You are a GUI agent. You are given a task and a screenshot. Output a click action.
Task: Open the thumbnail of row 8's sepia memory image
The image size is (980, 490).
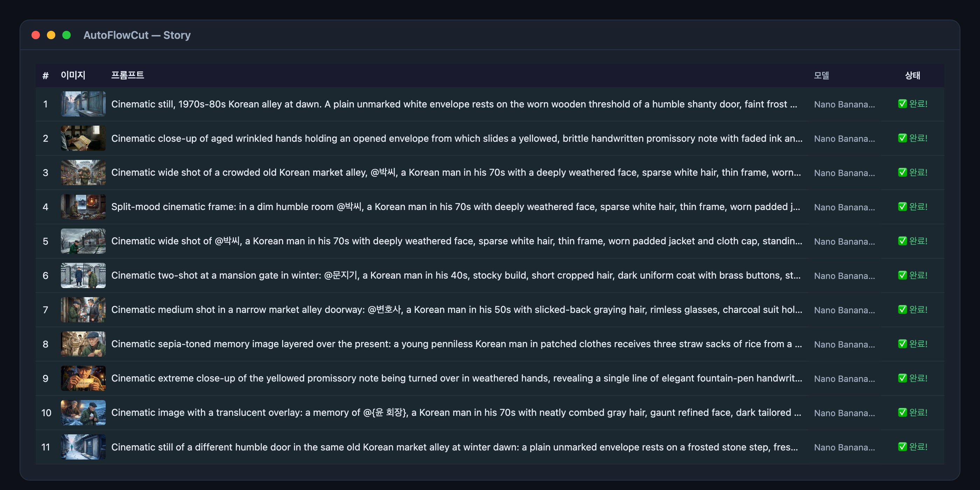click(83, 344)
